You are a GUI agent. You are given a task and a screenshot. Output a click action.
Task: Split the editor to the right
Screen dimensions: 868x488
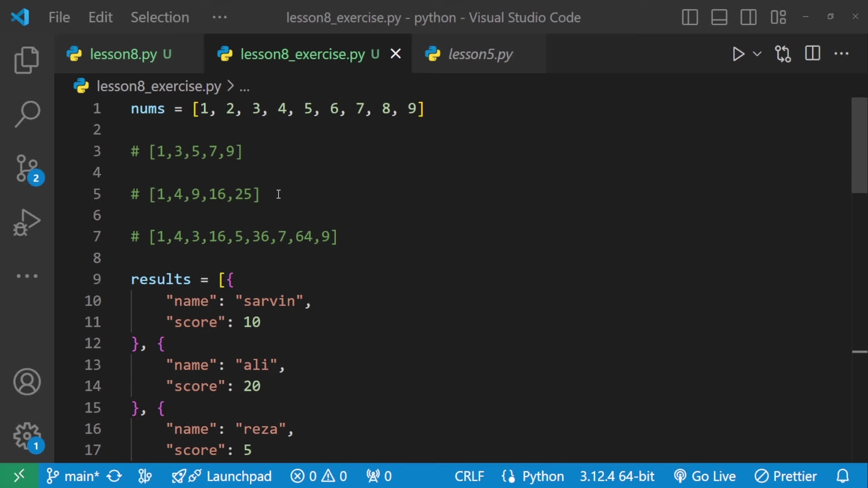[812, 54]
